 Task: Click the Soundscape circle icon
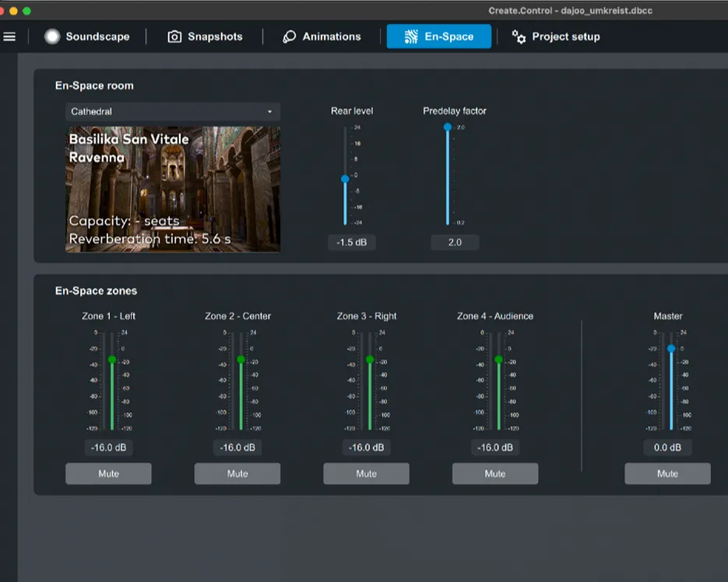(x=52, y=37)
